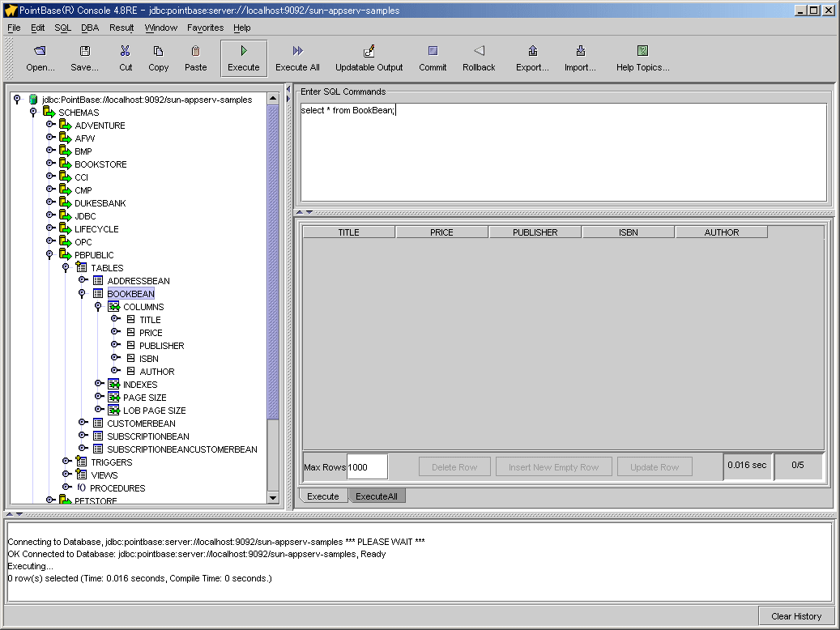Click the Updatable Output toolbar icon
Image resolution: width=840 pixels, height=630 pixels.
point(369,51)
